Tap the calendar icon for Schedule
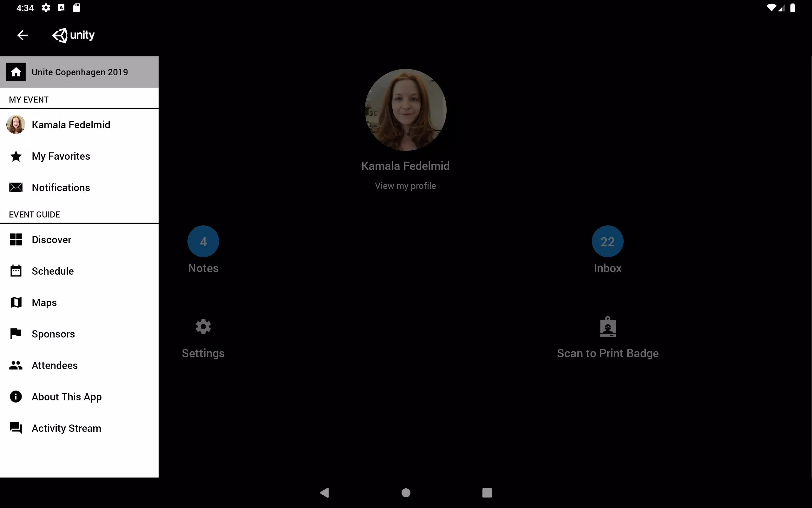The width and height of the screenshot is (812, 508). click(x=16, y=271)
